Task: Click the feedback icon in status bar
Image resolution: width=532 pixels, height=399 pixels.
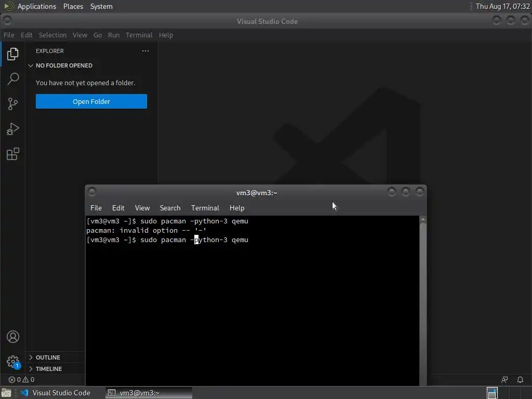Action: (x=504, y=380)
